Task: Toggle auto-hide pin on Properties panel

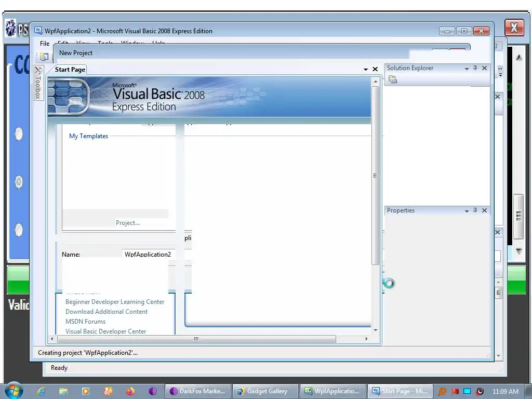Action: pos(475,210)
